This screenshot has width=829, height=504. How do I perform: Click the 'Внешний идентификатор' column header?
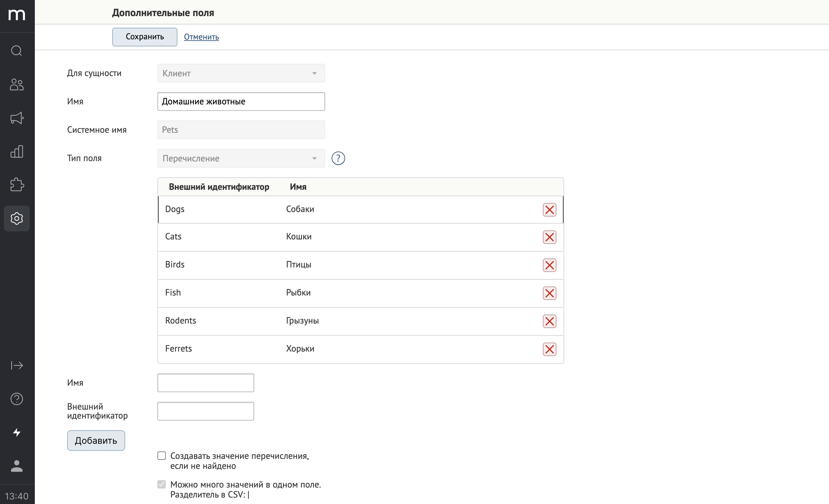[x=219, y=187]
